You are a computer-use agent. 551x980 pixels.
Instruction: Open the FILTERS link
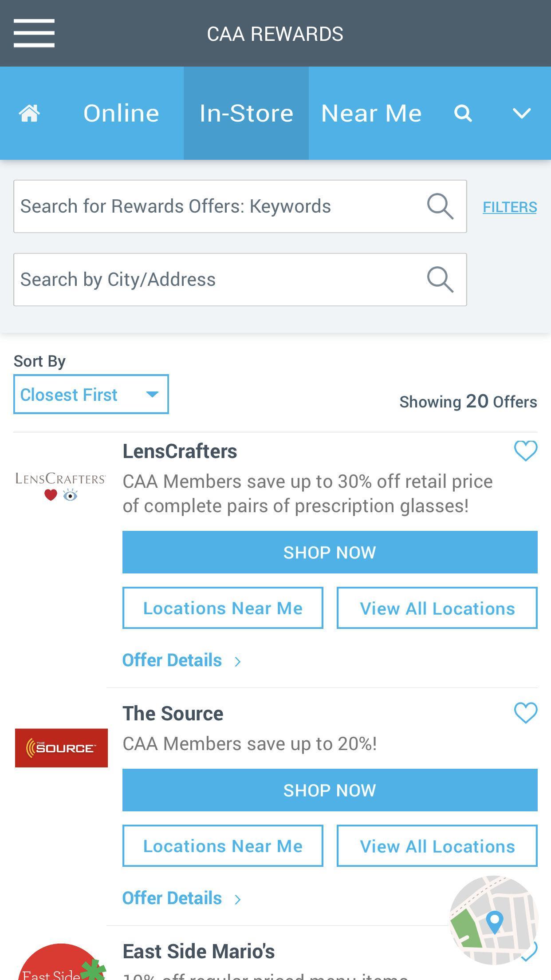[510, 207]
